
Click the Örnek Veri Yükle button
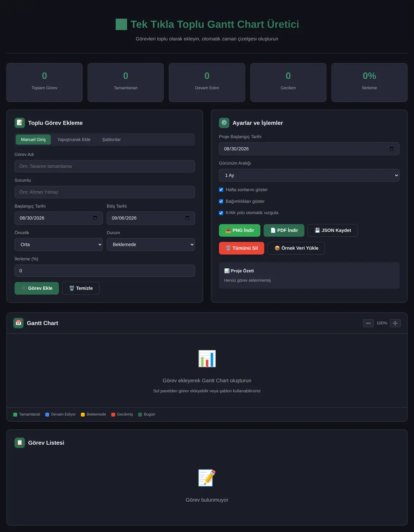[x=296, y=248]
